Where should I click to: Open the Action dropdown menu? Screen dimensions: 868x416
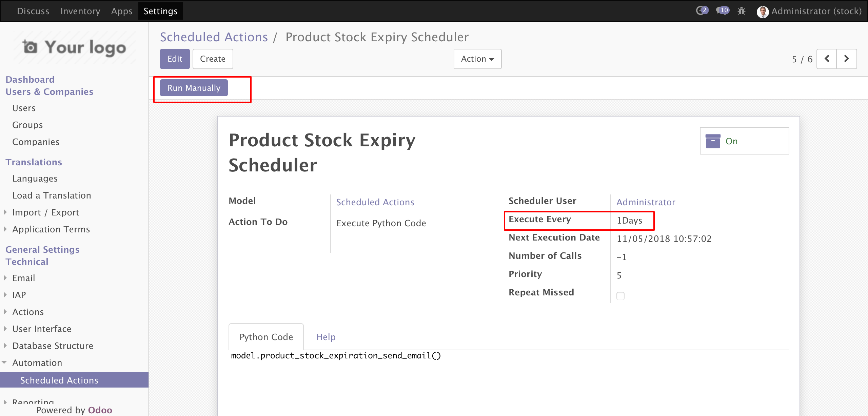[x=477, y=59]
